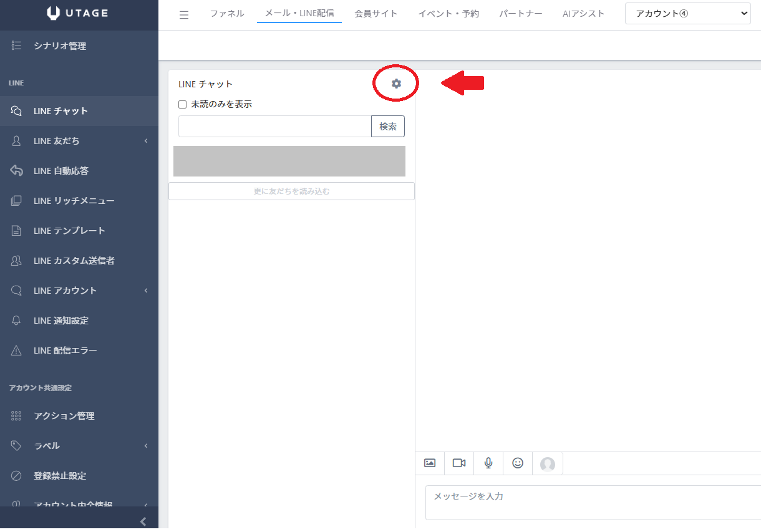Collapse the sidebar with bottom chevron
This screenshot has height=532, width=761.
pyautogui.click(x=143, y=521)
